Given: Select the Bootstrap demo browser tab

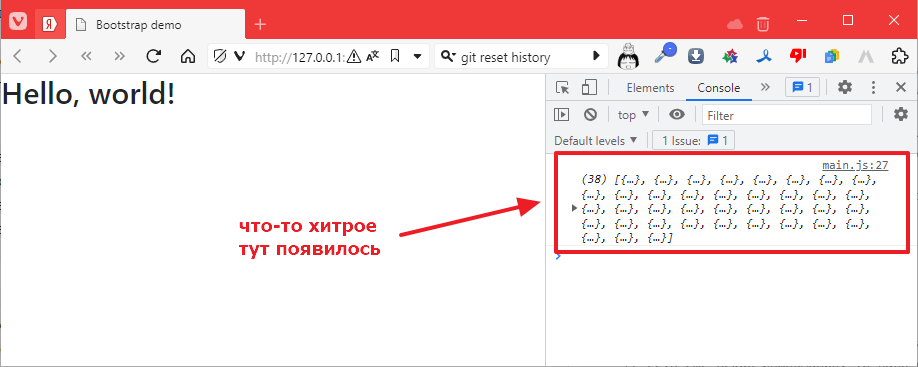Looking at the screenshot, I should click(155, 25).
